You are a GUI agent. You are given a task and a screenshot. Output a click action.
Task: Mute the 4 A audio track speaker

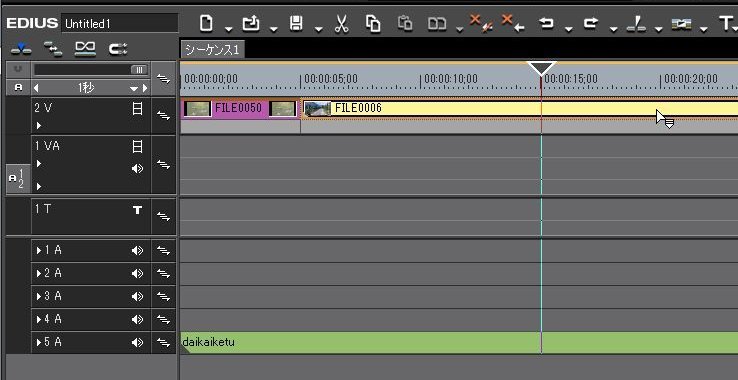(x=137, y=320)
